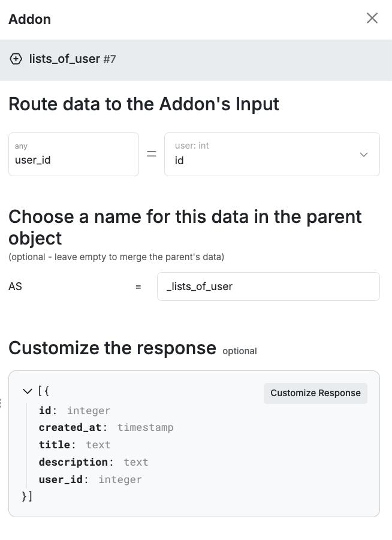The image size is (392, 540).
Task: Click the equals icon between user_id and id
Action: (152, 154)
